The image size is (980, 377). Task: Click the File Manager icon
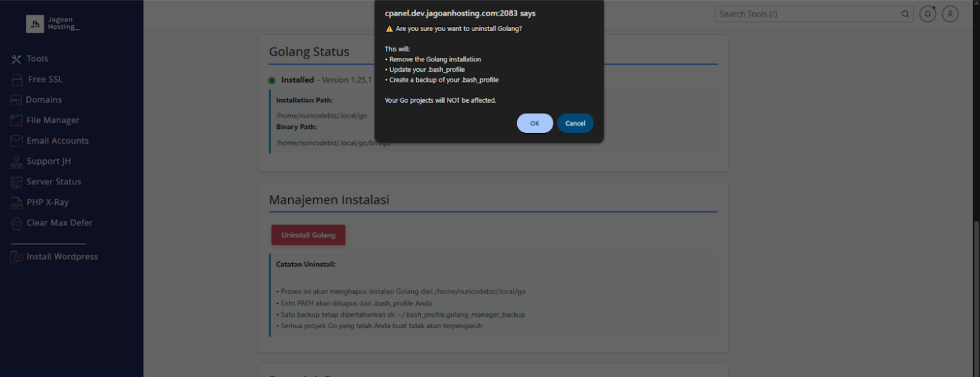coord(16,121)
